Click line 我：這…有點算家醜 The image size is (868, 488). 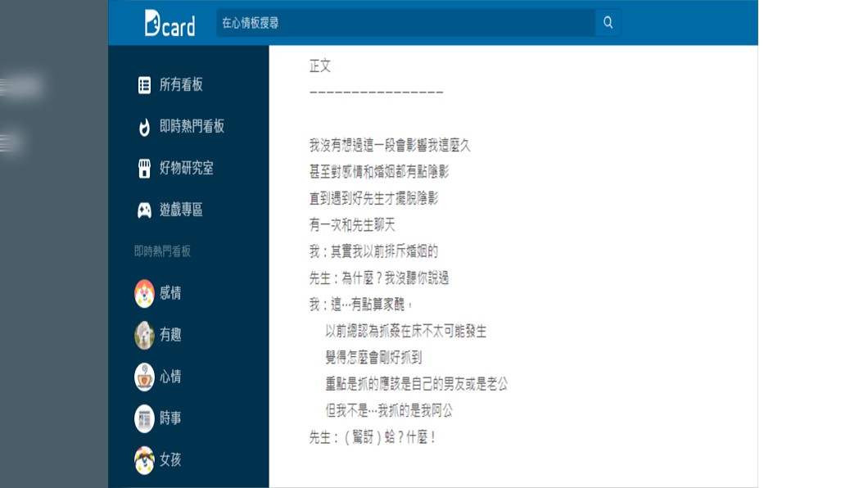(361, 305)
